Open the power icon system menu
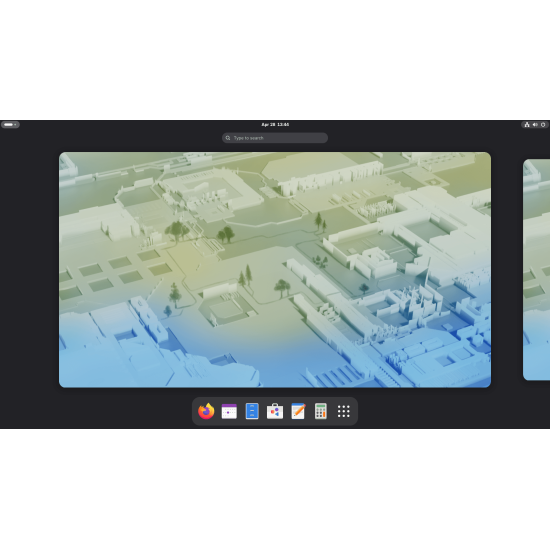 pos(543,125)
